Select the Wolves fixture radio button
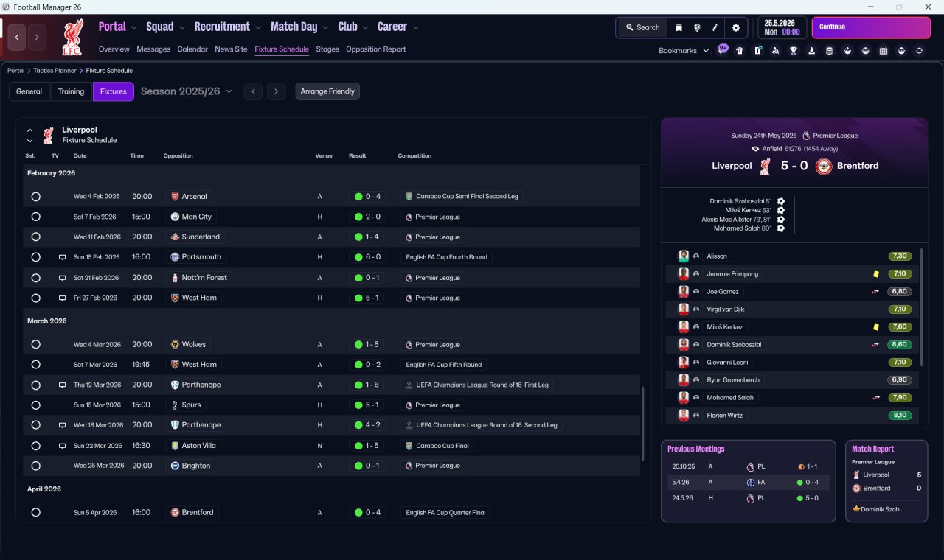The height and width of the screenshot is (560, 944). 35,344
